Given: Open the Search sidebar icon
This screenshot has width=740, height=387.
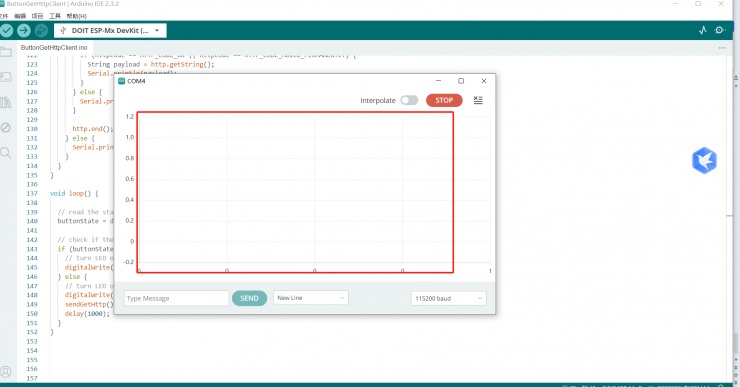Looking at the screenshot, I should [6, 152].
